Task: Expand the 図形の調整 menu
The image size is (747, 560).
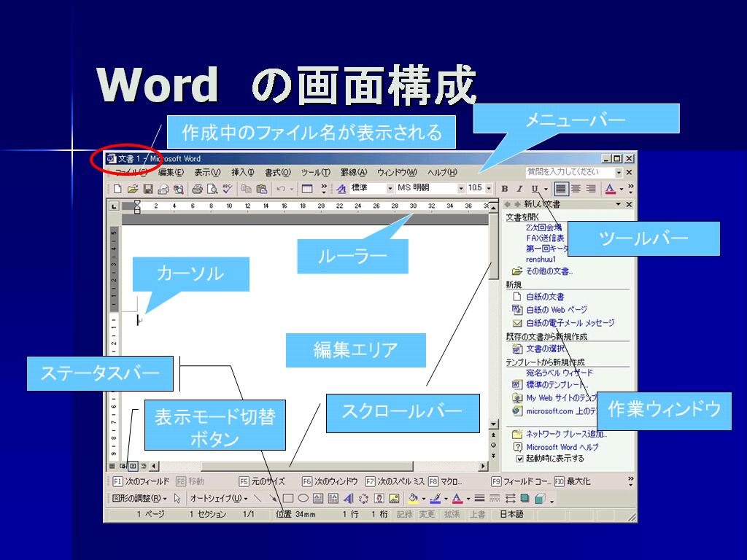Action: pyautogui.click(x=139, y=499)
